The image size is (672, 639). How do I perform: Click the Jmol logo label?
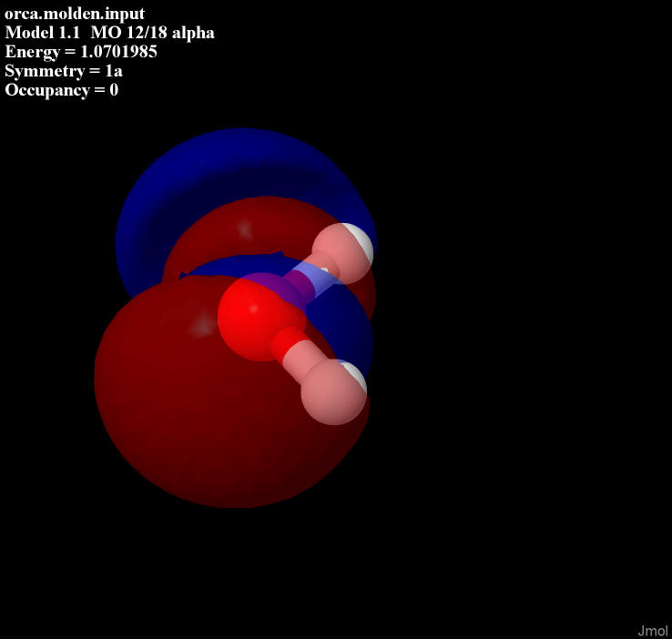click(653, 631)
